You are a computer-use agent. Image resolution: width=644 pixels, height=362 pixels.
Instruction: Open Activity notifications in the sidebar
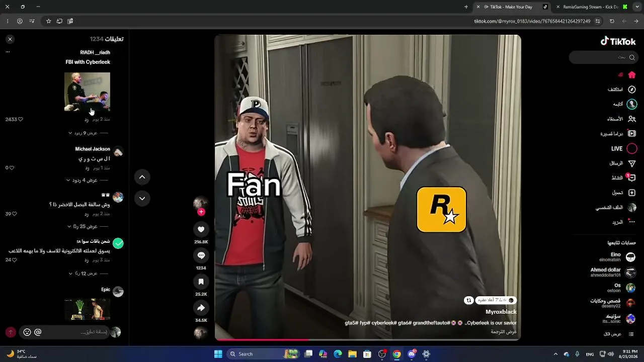click(624, 178)
